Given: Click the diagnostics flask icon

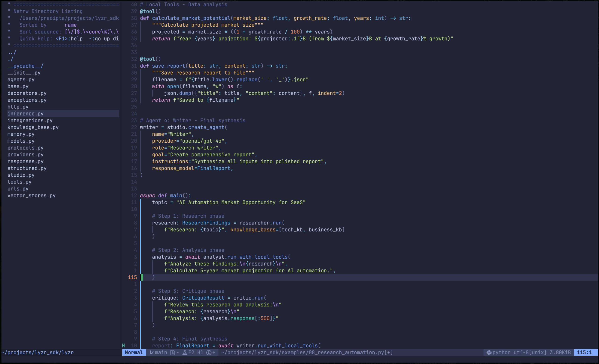Looking at the screenshot, I should point(185,353).
